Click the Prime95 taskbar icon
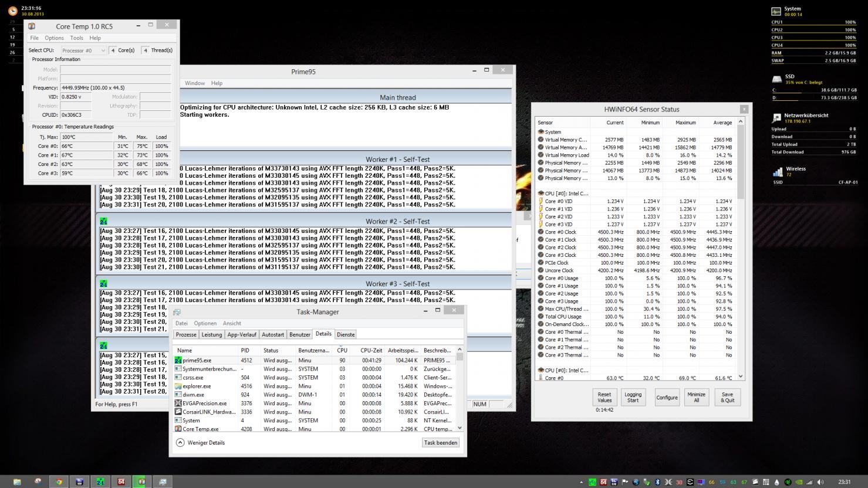This screenshot has width=868, height=488. pos(100,482)
